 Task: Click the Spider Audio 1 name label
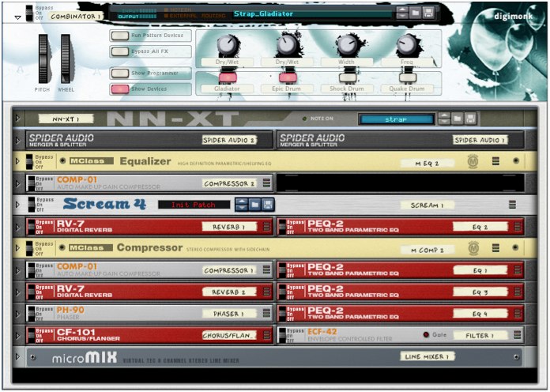click(480, 140)
